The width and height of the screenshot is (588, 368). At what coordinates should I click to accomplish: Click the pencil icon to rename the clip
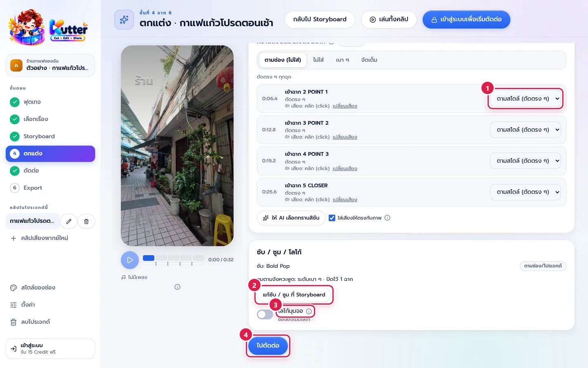pos(69,221)
